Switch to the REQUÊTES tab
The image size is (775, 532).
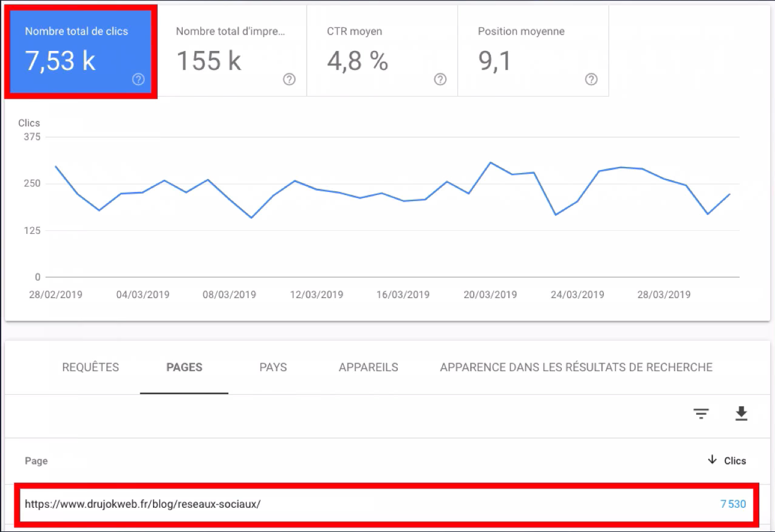tap(90, 367)
